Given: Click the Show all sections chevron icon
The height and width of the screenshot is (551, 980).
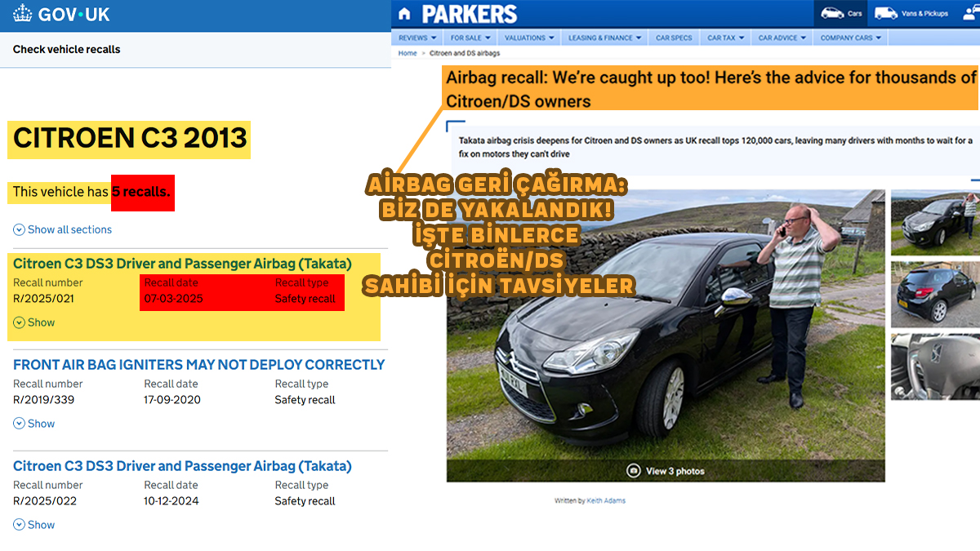Looking at the screenshot, I should click(19, 230).
